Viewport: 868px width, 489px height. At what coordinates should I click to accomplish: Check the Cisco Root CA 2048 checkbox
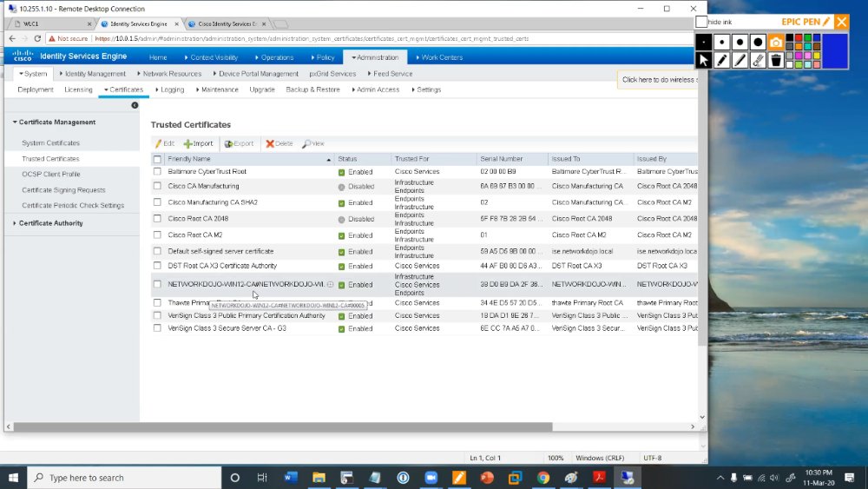pos(157,219)
